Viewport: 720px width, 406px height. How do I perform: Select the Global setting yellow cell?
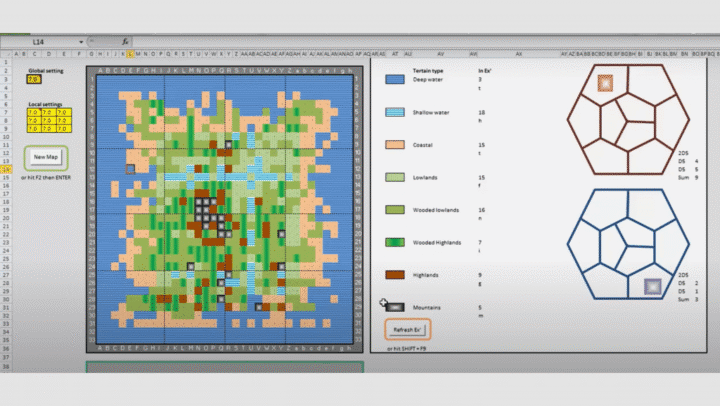point(34,79)
